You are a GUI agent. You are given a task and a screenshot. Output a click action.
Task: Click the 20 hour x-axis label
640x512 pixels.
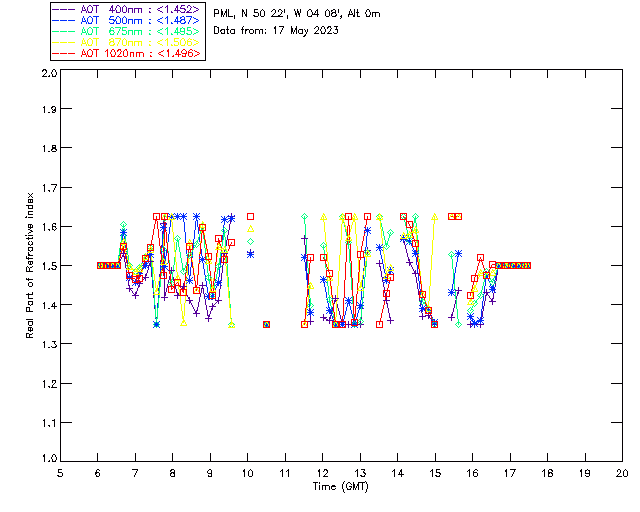(x=622, y=473)
